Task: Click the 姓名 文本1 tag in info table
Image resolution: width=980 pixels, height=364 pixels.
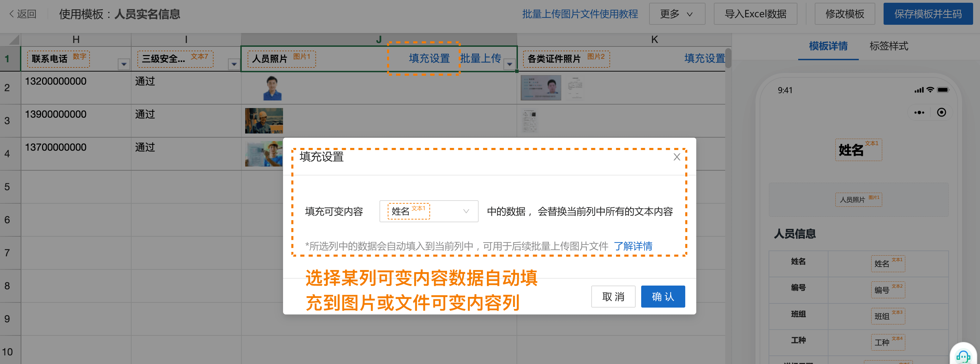Action: click(x=888, y=264)
